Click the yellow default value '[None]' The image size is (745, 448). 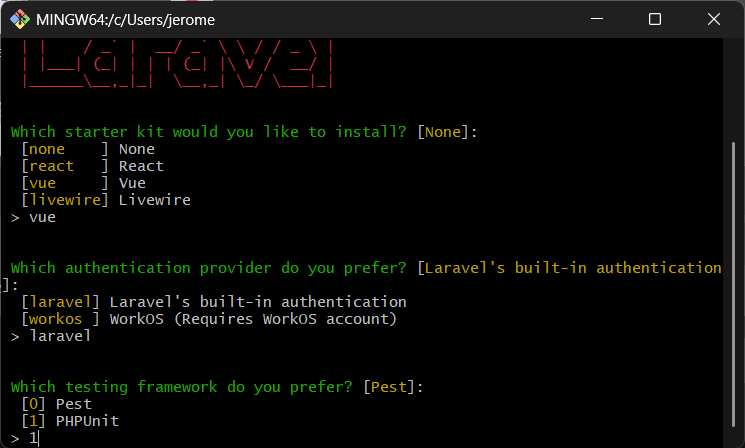pyautogui.click(x=443, y=132)
